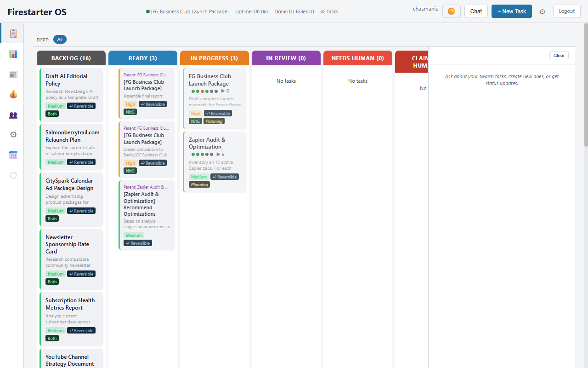
Task: Open the people silhouettes sidebar icon
Action: click(13, 115)
